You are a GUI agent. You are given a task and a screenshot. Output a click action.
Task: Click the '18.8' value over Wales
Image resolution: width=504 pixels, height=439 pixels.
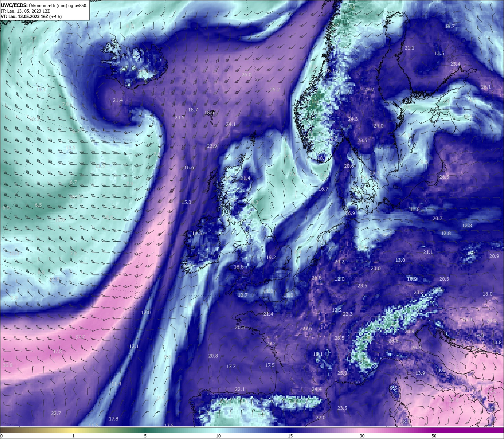[x=239, y=267]
